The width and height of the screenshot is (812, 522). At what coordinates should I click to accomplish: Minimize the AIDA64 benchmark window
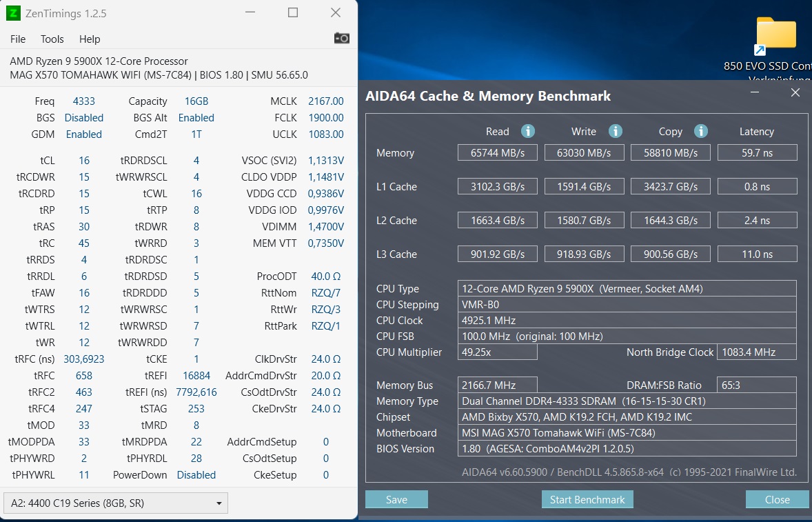755,92
